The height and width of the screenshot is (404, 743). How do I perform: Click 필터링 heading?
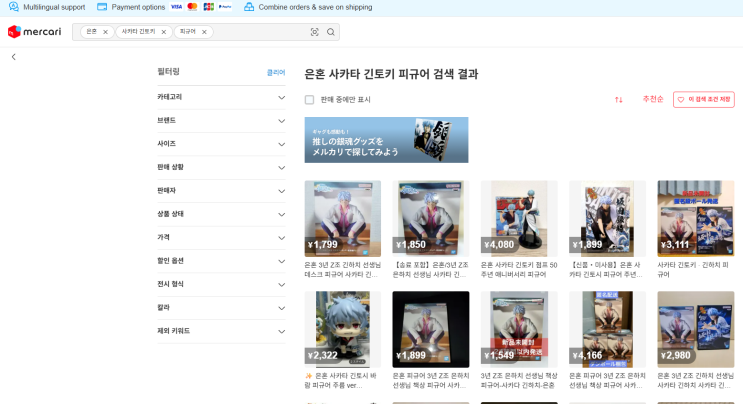click(168, 72)
